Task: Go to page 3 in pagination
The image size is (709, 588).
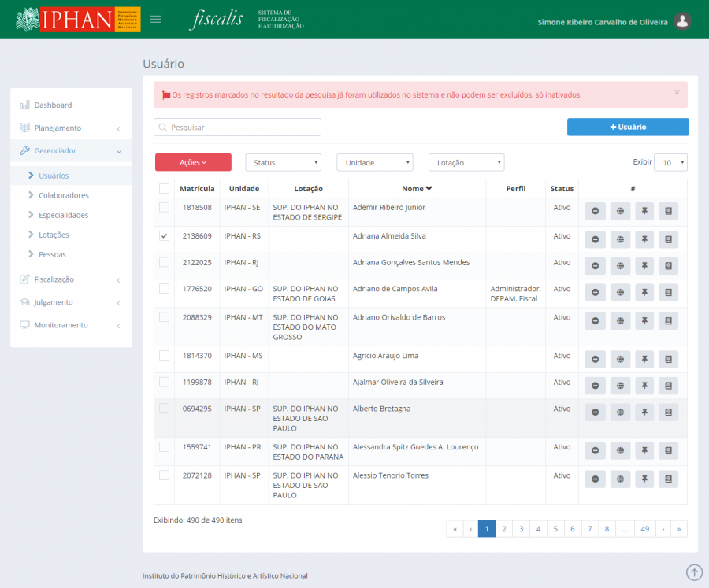Action: [x=521, y=529]
